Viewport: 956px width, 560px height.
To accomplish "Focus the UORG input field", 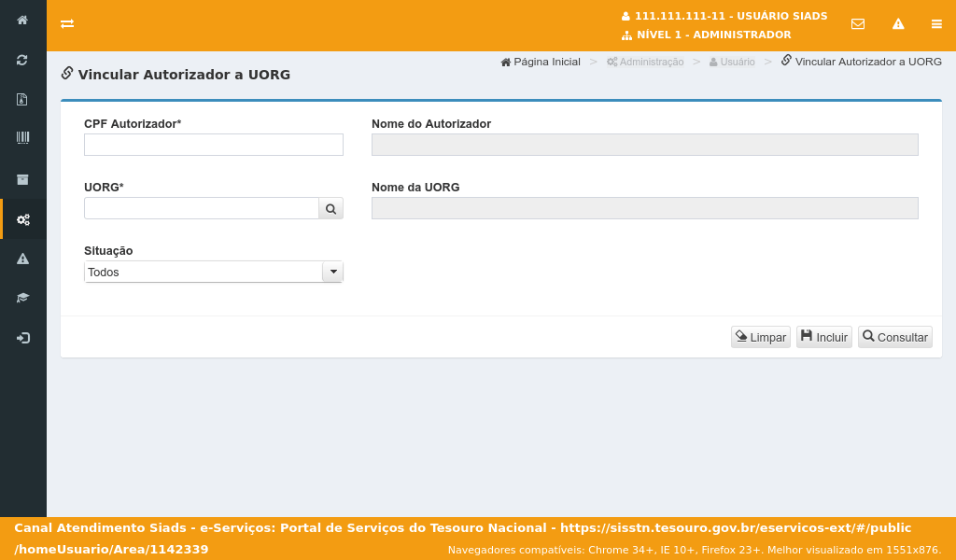I will pos(202,208).
